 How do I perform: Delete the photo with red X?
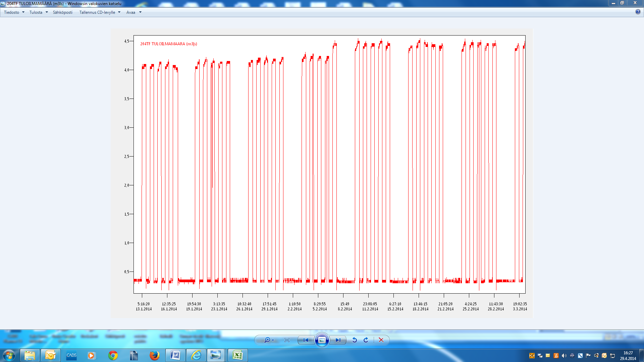[381, 340]
